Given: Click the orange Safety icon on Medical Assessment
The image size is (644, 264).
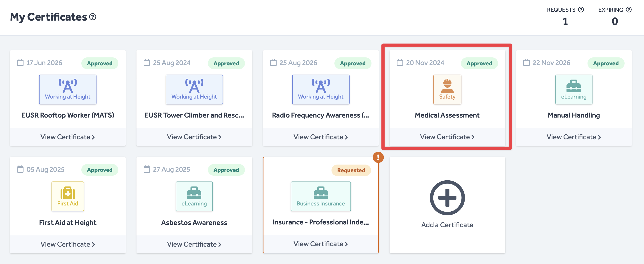Looking at the screenshot, I should (447, 89).
